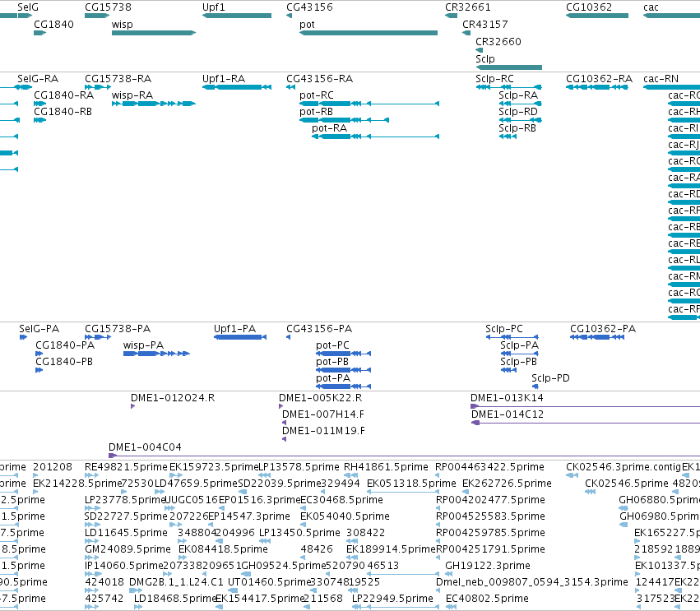This screenshot has height=611, width=700.
Task: Click the cac gene label
Action: [651, 7]
